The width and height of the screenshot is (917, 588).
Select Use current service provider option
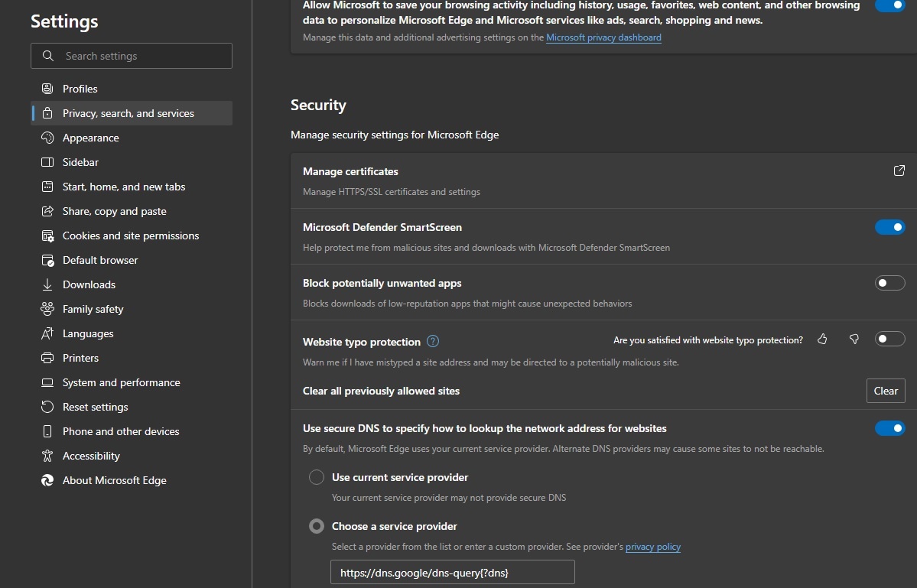coord(317,477)
